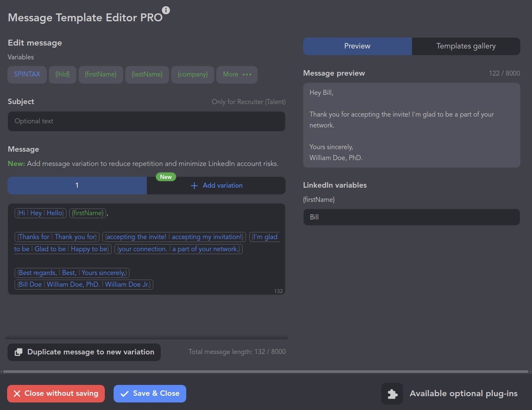Select message variation 1 tab
Screen dimensions: 532x410
[x=77, y=186]
